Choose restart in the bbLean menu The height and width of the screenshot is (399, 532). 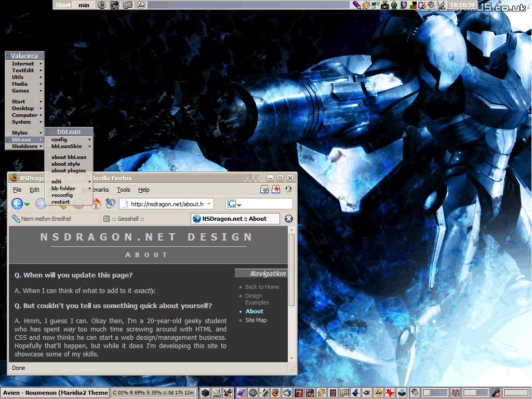click(69, 202)
